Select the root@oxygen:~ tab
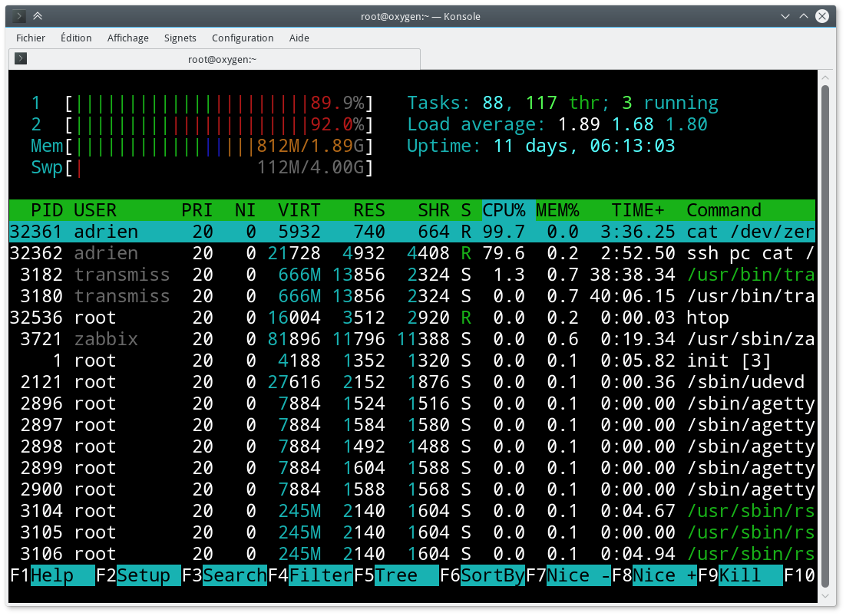The width and height of the screenshot is (846, 616). [215, 59]
